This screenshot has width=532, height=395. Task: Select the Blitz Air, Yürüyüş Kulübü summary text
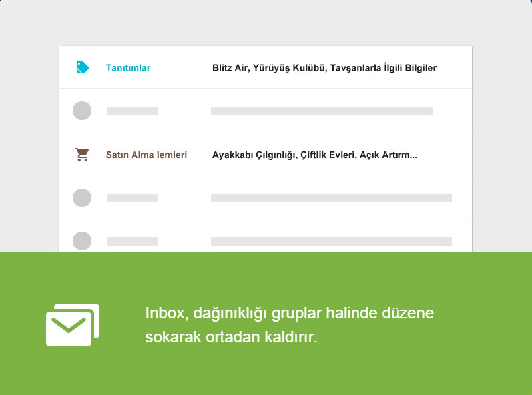(324, 68)
